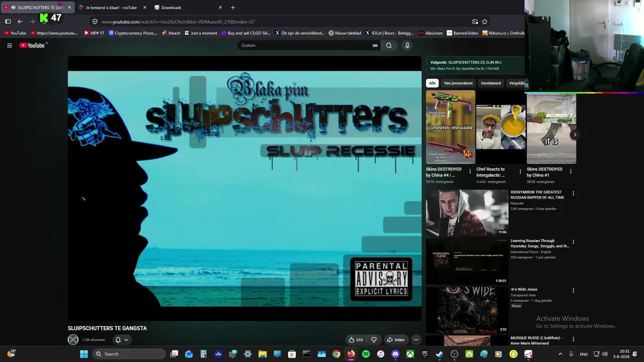Screen dimensions: 644x362
Task: Select the 'Alle' filter chip
Action: pos(432,83)
